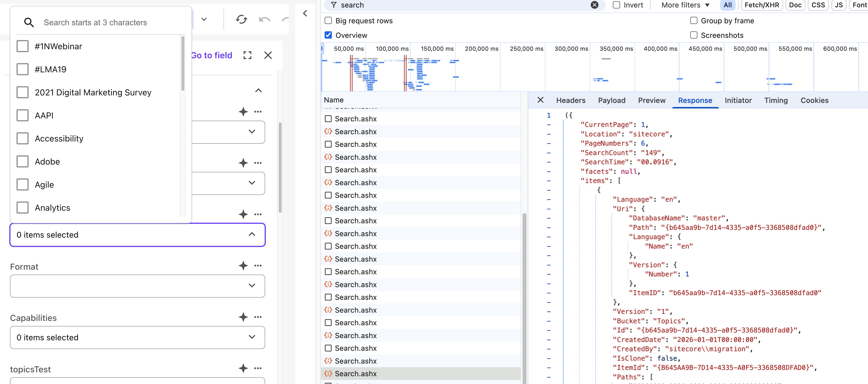This screenshot has width=868, height=384.
Task: Select the All request type filter
Action: coord(728,5)
